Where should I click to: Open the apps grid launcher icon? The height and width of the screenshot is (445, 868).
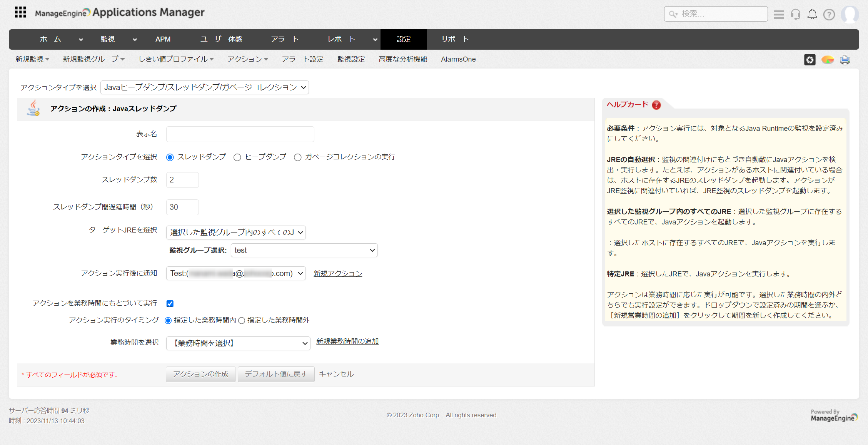point(20,12)
